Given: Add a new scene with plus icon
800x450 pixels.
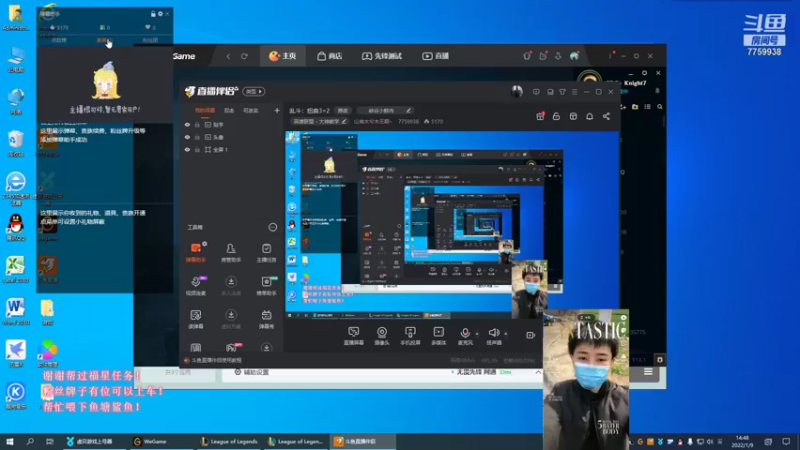Looking at the screenshot, I should point(277,110).
